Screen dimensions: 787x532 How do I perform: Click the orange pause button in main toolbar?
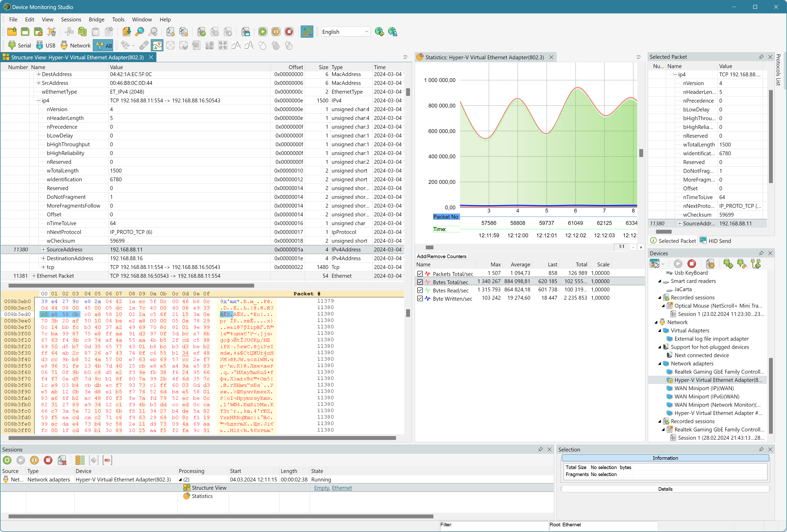click(x=276, y=32)
